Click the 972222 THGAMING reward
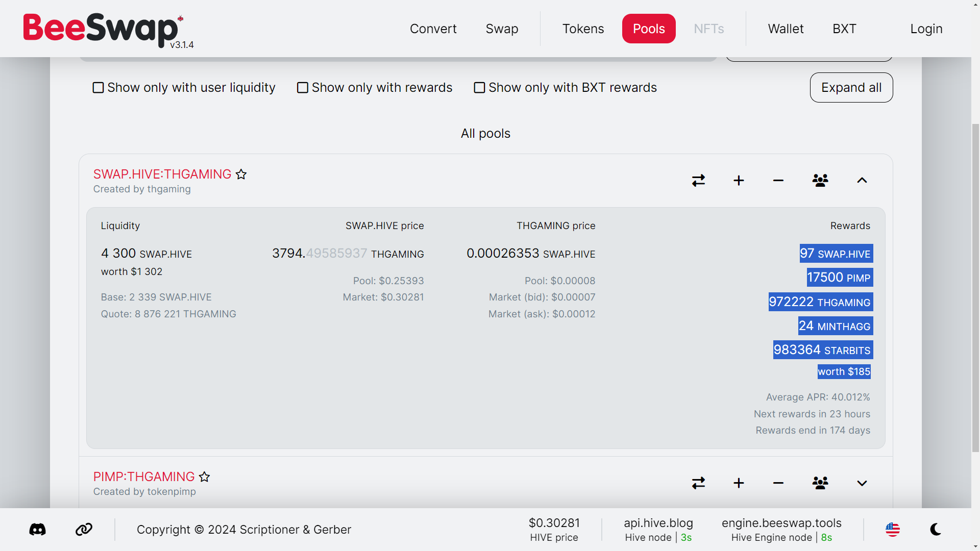 coord(821,302)
